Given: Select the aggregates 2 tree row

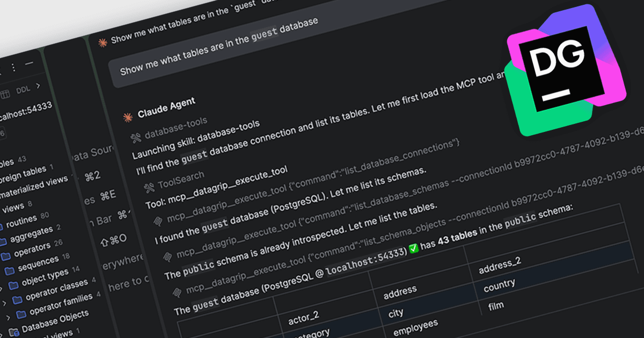Looking at the screenshot, I should tap(31, 234).
